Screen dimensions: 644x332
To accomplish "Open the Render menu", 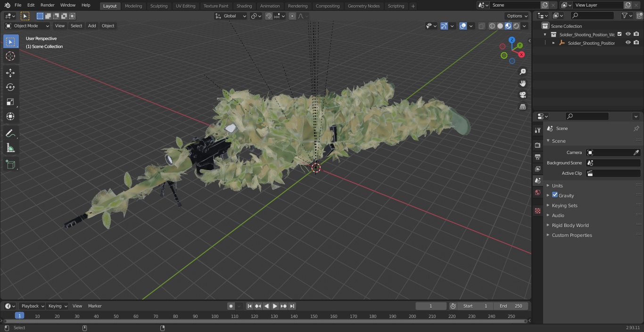I will [47, 5].
